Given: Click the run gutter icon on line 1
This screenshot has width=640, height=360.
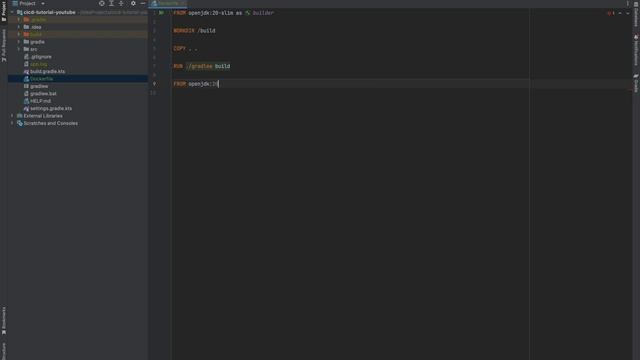Looking at the screenshot, I should coord(162,13).
